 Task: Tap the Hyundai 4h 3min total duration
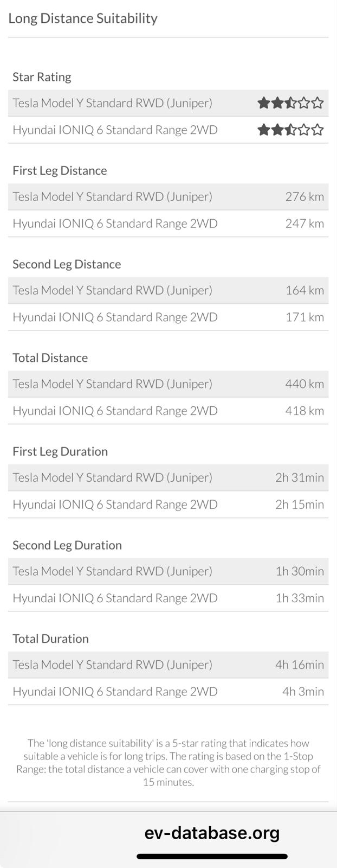click(302, 692)
